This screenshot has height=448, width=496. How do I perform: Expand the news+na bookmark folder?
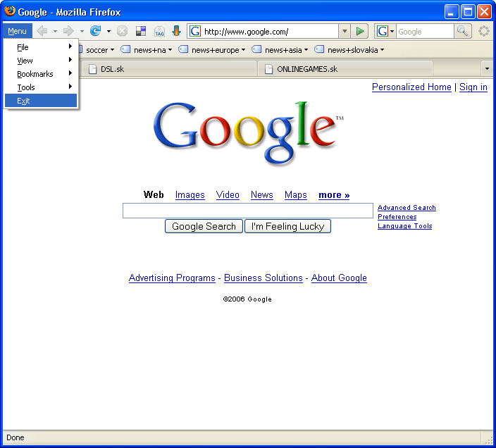[170, 50]
